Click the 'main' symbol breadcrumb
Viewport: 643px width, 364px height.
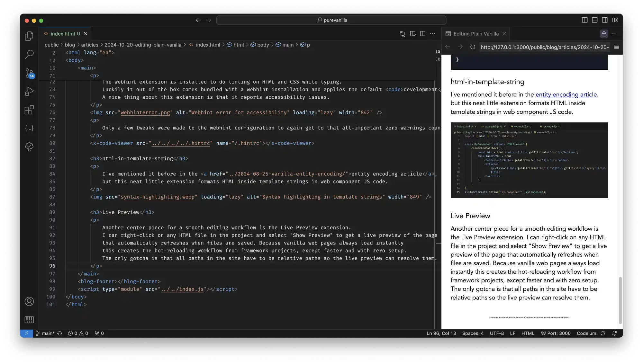tap(285, 45)
